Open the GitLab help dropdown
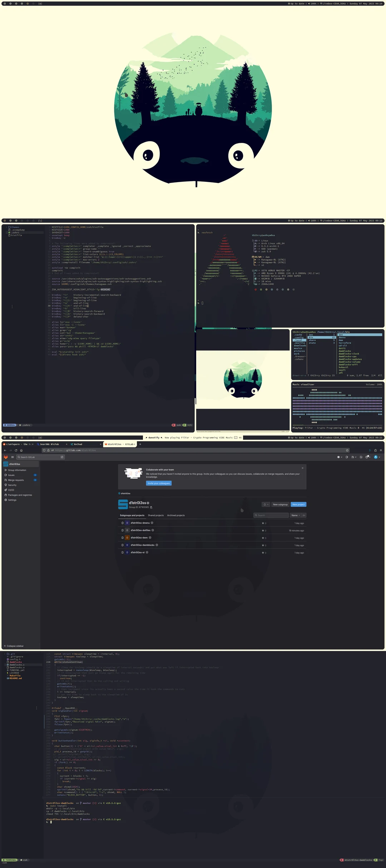386x868 pixels. coord(368,457)
